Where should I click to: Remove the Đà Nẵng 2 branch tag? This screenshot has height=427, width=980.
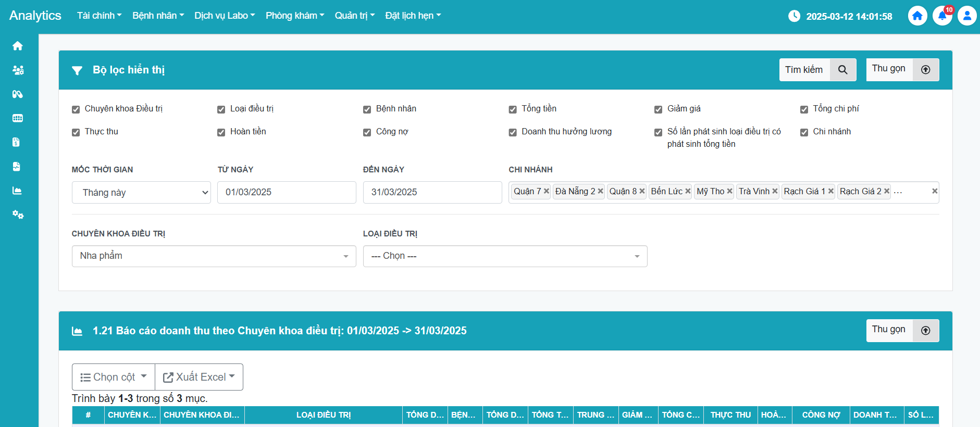click(601, 191)
